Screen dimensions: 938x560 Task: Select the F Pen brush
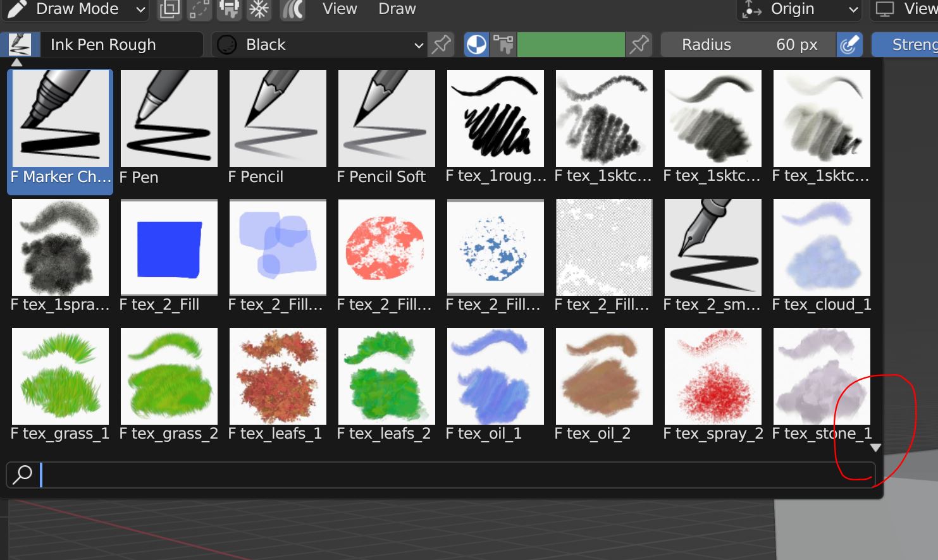[169, 128]
